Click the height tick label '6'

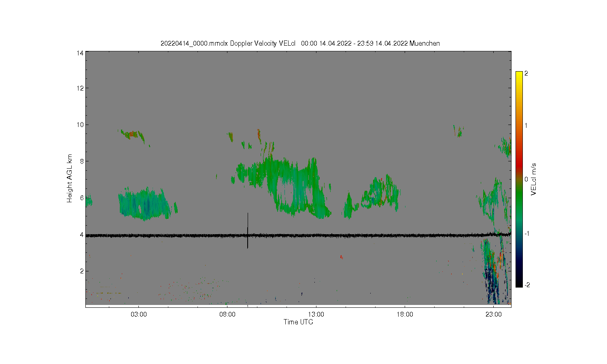pos(82,198)
